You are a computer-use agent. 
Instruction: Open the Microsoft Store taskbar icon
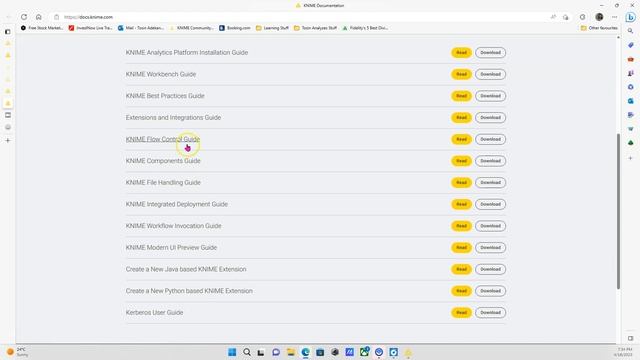click(x=320, y=352)
